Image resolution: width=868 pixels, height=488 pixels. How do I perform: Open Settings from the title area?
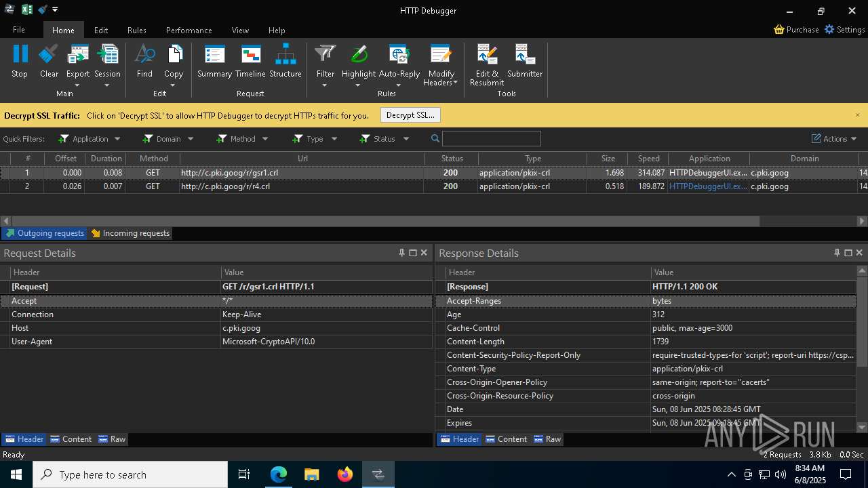tap(844, 30)
